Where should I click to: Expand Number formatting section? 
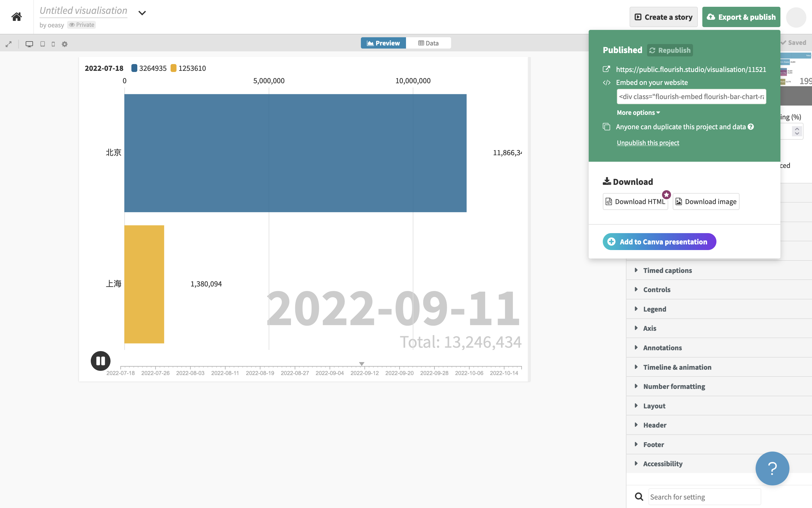pyautogui.click(x=719, y=386)
